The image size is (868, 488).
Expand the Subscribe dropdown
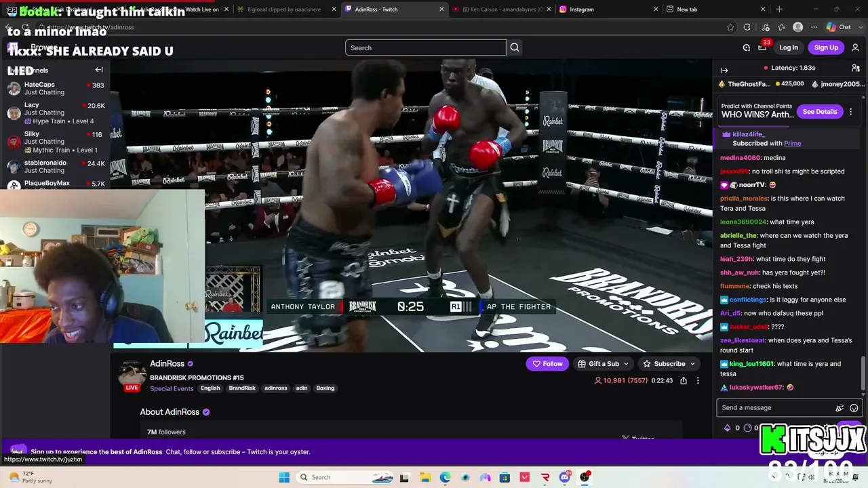tap(669, 364)
